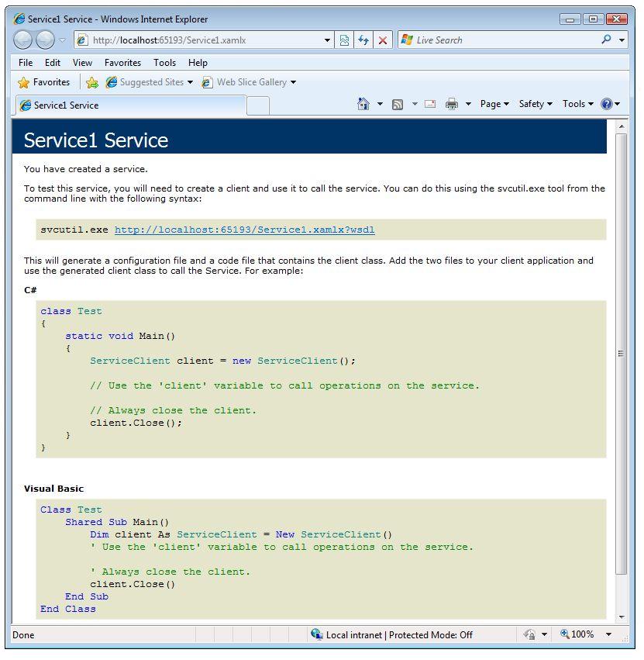Viewport: 644px width, 660px height.
Task: Open Add to Favorites bar icon
Action: [92, 81]
